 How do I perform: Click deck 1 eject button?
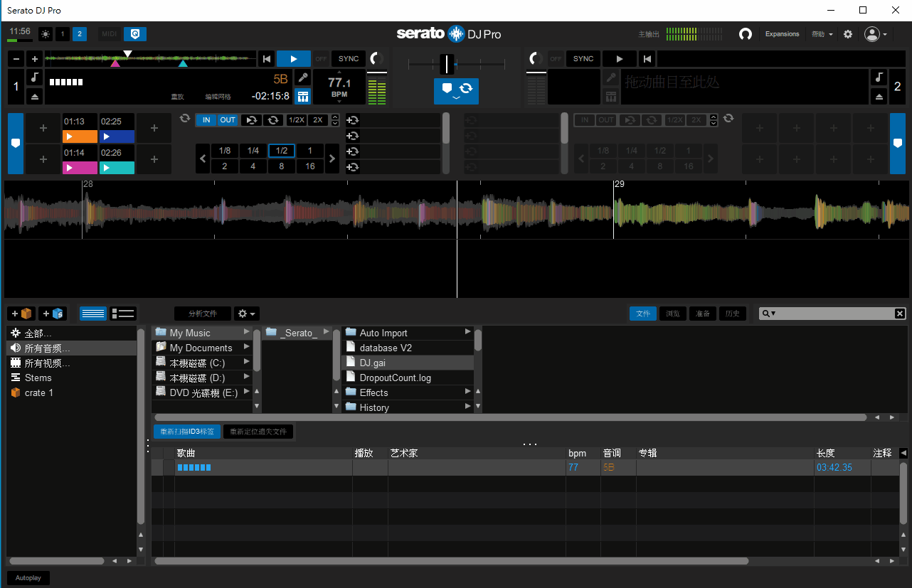coord(35,97)
